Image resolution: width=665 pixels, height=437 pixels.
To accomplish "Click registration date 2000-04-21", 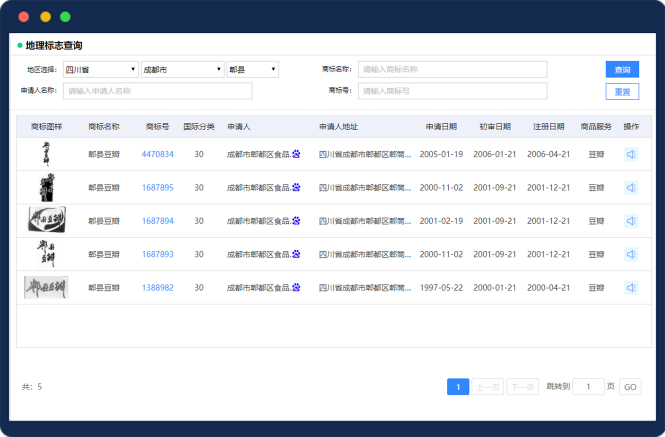I will pyautogui.click(x=549, y=288).
